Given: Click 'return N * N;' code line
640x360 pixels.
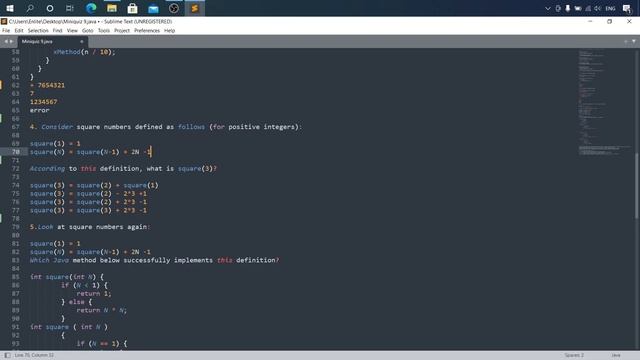Looking at the screenshot, I should 102,310.
